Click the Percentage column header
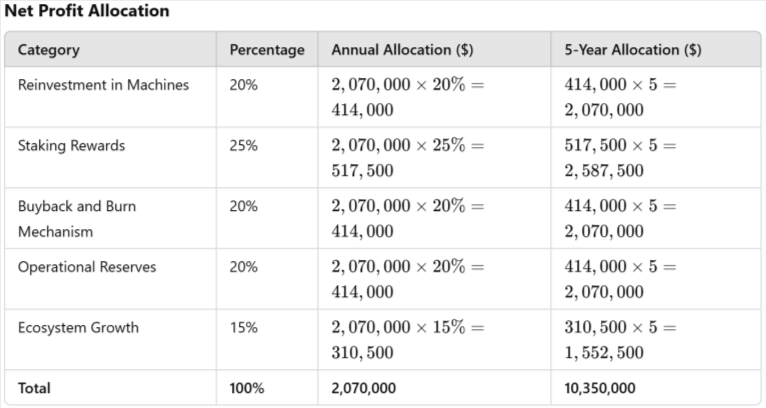The width and height of the screenshot is (766, 408). coord(267,50)
